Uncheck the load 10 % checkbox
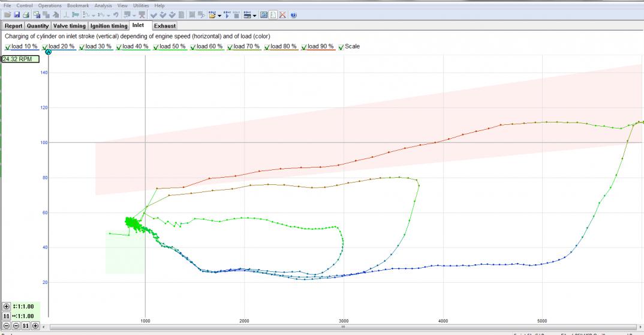 [8, 47]
